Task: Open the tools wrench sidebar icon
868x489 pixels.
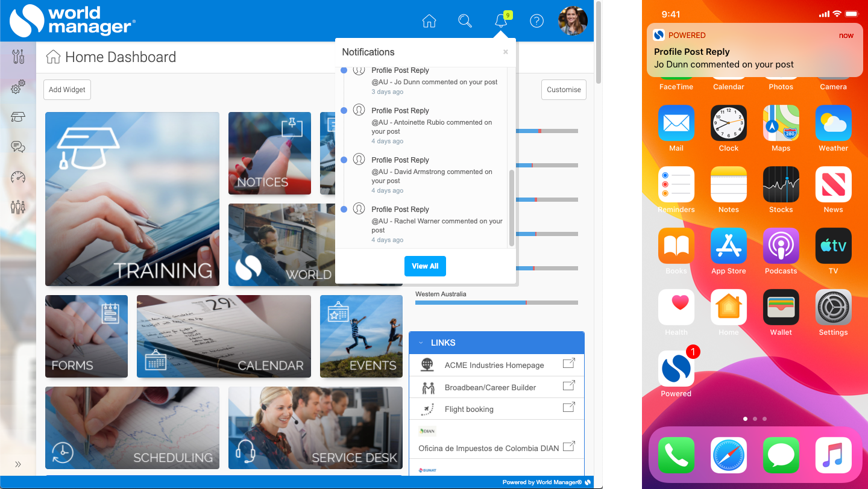Action: pos(18,57)
